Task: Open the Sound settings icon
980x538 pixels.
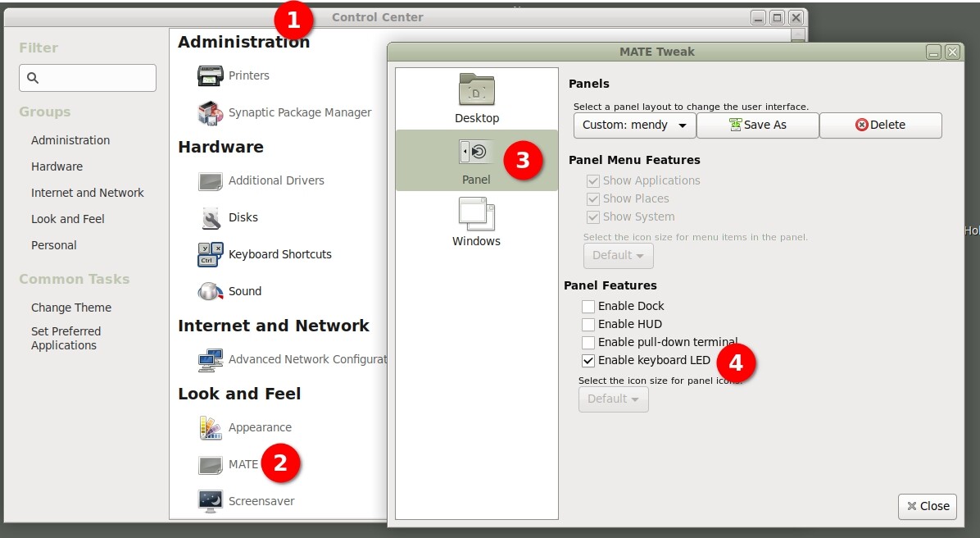Action: click(x=210, y=291)
